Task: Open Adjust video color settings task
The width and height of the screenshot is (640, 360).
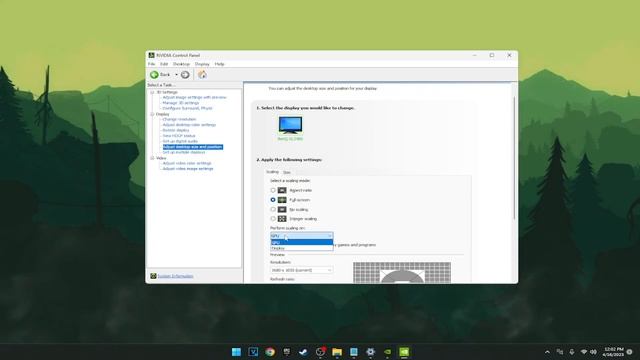Action: click(187, 163)
